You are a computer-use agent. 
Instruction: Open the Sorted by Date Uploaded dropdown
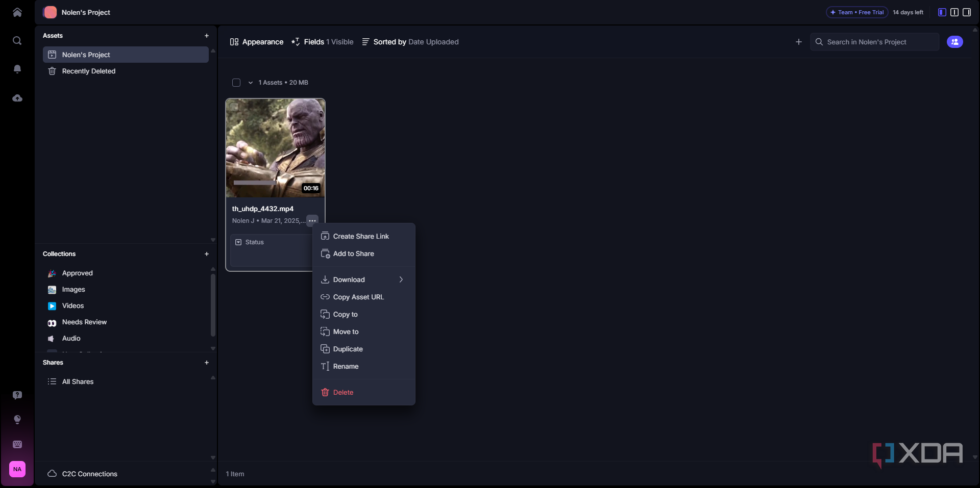410,42
